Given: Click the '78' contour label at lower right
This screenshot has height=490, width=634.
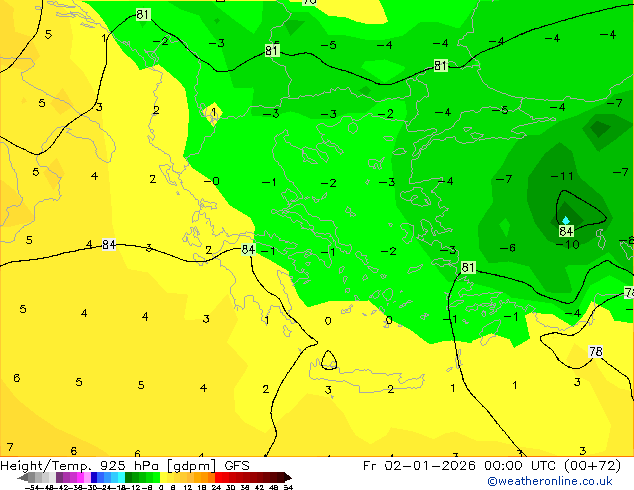Looking at the screenshot, I should (x=596, y=351).
